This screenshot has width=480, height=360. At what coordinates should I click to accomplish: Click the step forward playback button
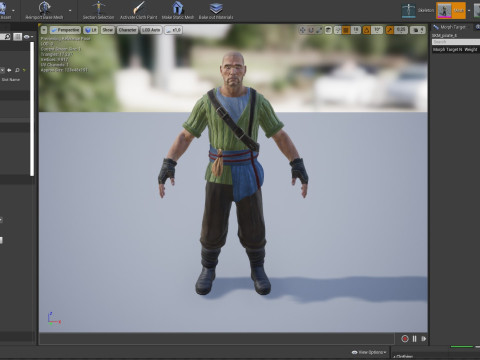click(423, 339)
